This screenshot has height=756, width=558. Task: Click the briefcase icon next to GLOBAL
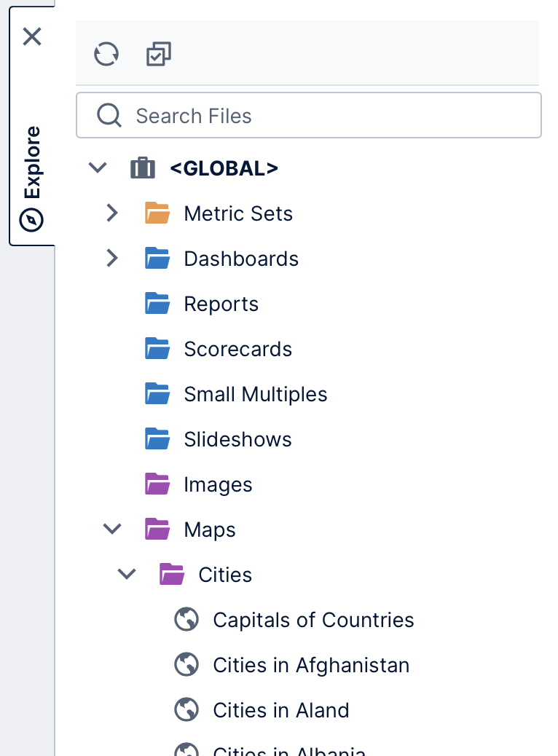pos(143,168)
